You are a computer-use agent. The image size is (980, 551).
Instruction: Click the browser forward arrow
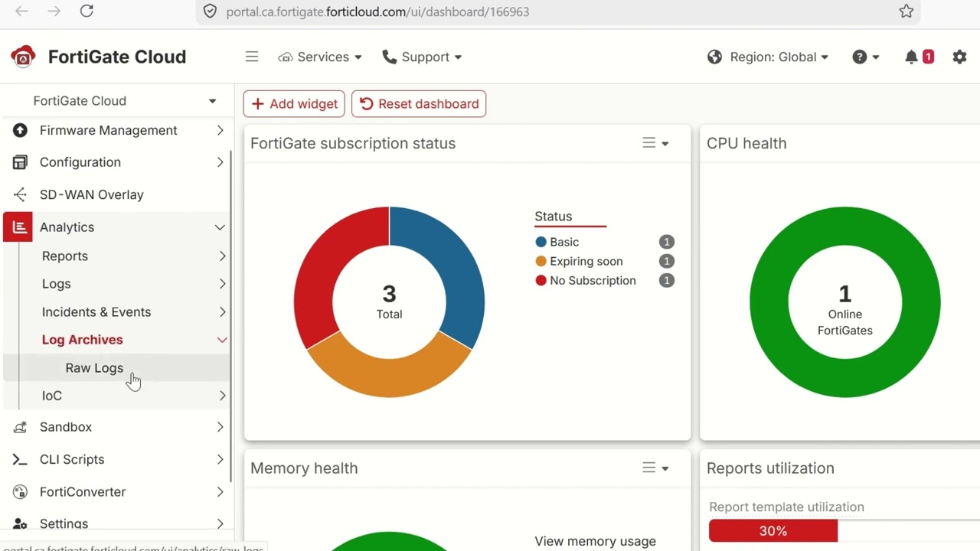[x=54, y=11]
